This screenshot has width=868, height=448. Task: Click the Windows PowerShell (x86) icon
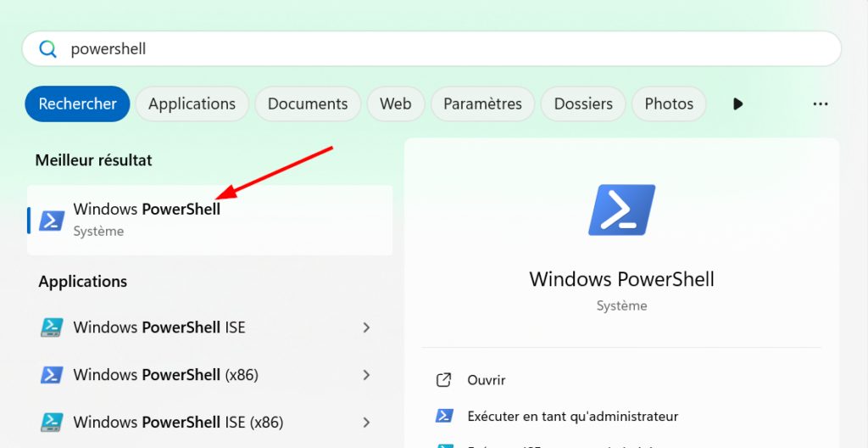tap(52, 375)
